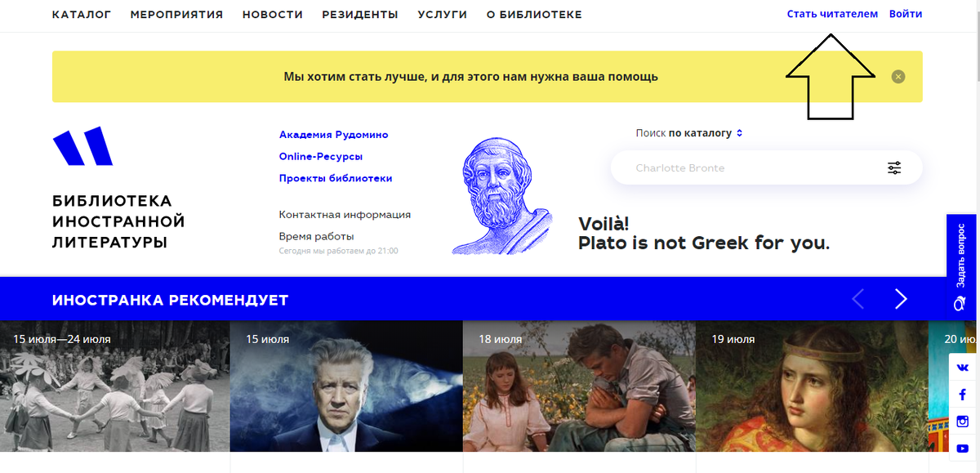The image size is (980, 473).
Task: Click the blue library logo
Action: click(83, 146)
